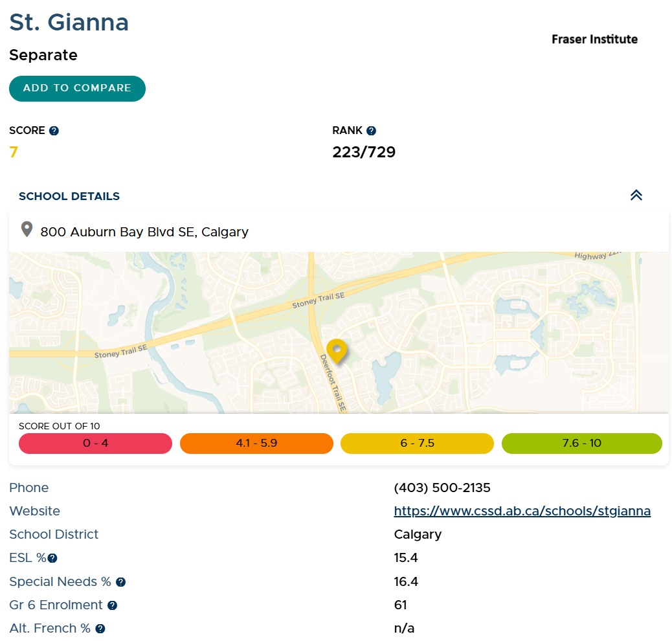Click the help icon next to SCORE
Screen dimensions: 672x641
coord(54,131)
